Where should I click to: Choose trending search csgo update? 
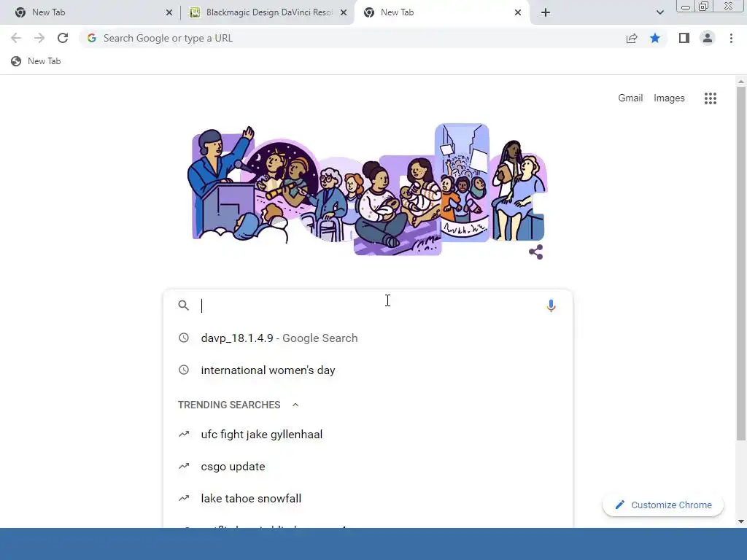point(368,466)
